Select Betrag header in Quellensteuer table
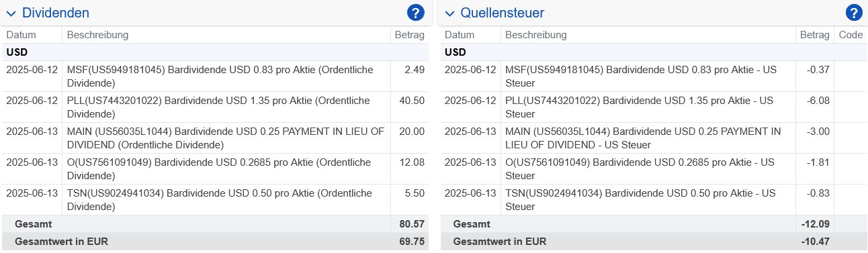 tap(815, 35)
